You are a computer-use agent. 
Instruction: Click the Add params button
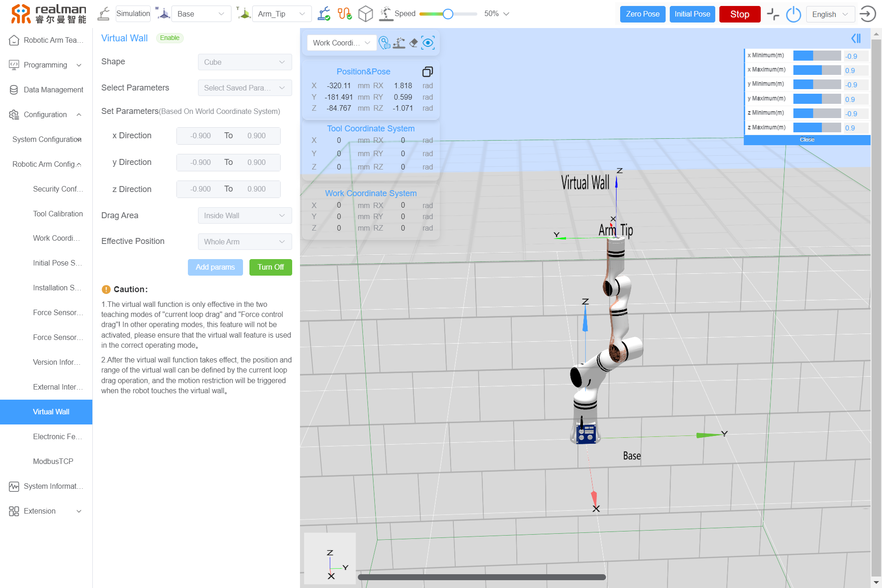point(215,267)
